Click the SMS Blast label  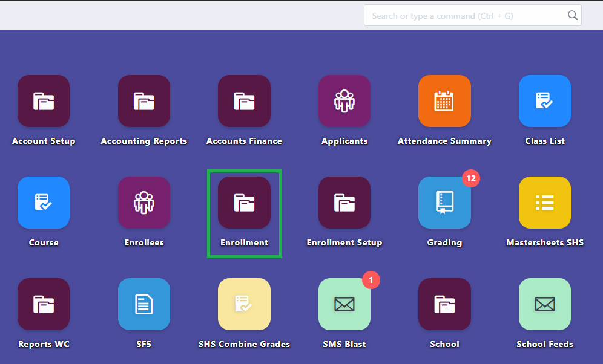[x=344, y=345]
